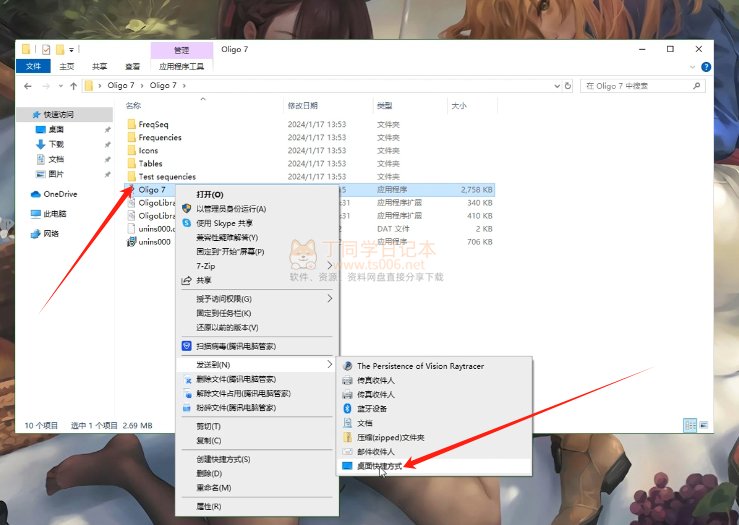Click the 在 Oligo 7 中搜索 search field

(642, 86)
